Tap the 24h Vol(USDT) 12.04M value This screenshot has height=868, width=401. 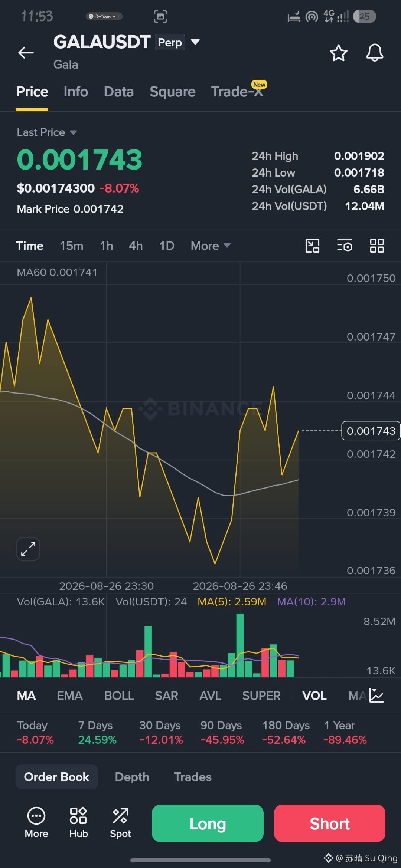[365, 206]
